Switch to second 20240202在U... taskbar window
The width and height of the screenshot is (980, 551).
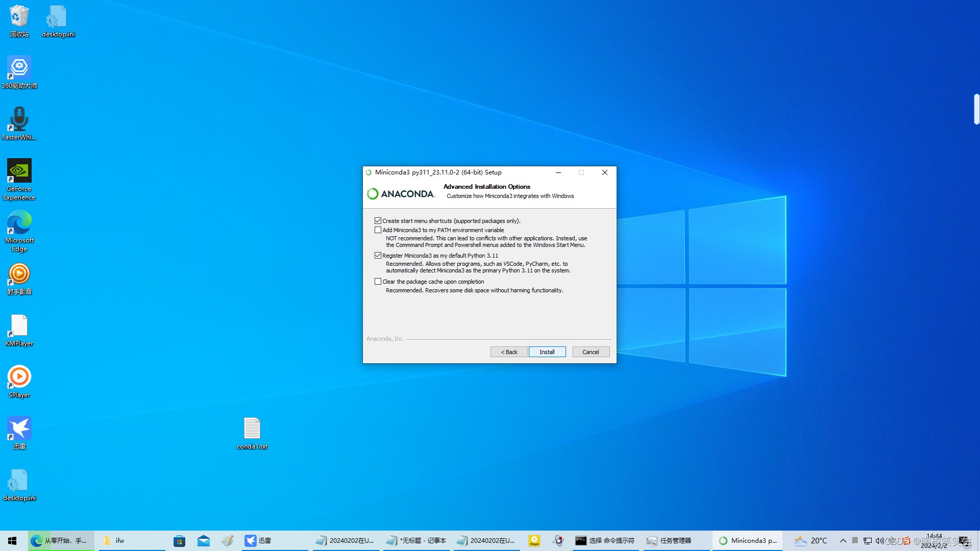click(487, 541)
